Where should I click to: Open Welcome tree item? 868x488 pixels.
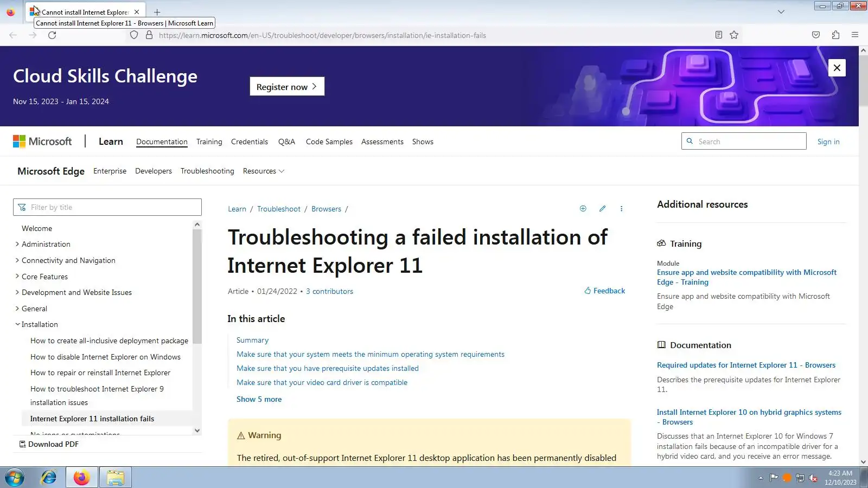37,229
